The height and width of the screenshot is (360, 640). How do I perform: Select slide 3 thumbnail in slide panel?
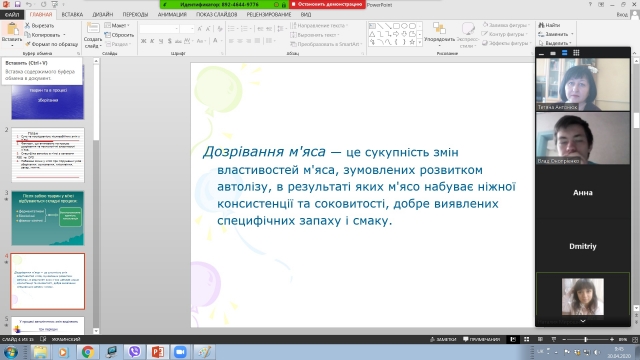(48, 218)
